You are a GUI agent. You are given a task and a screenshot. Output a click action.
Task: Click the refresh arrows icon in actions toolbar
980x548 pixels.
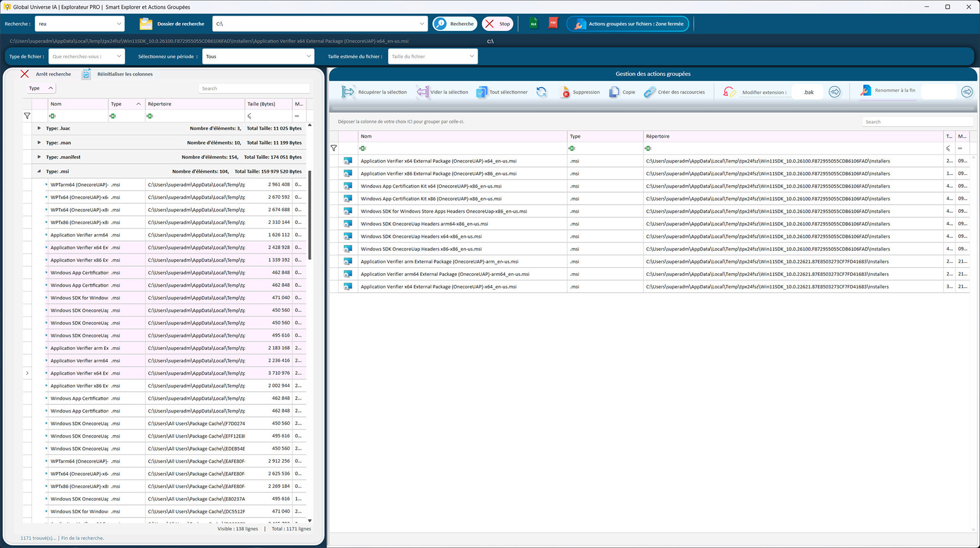[541, 92]
